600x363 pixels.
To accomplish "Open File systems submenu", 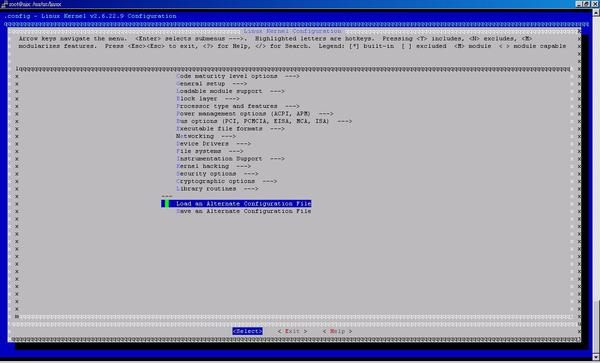I will 209,151.
